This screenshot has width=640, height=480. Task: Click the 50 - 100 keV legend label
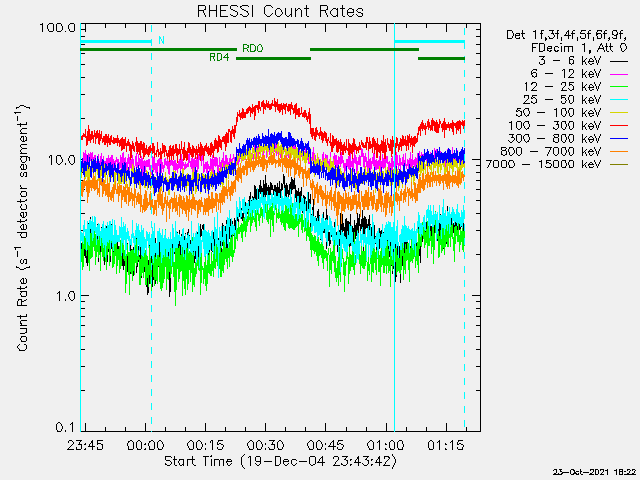coord(558,113)
